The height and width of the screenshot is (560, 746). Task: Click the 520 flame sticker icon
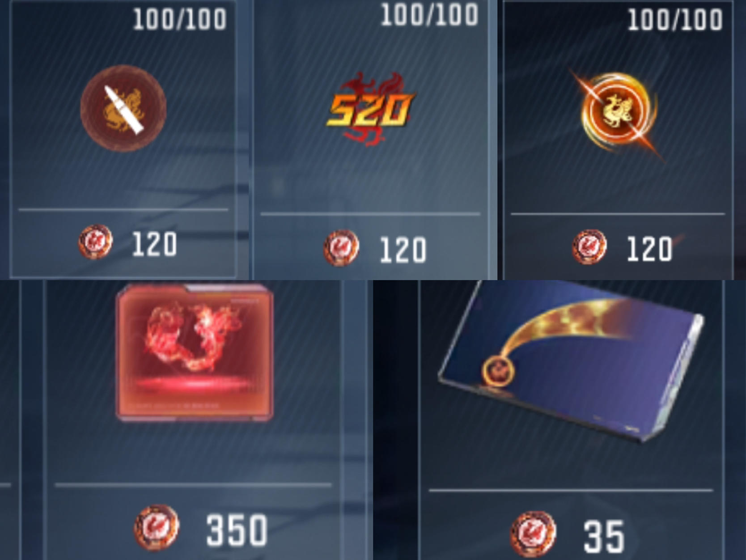point(371,110)
